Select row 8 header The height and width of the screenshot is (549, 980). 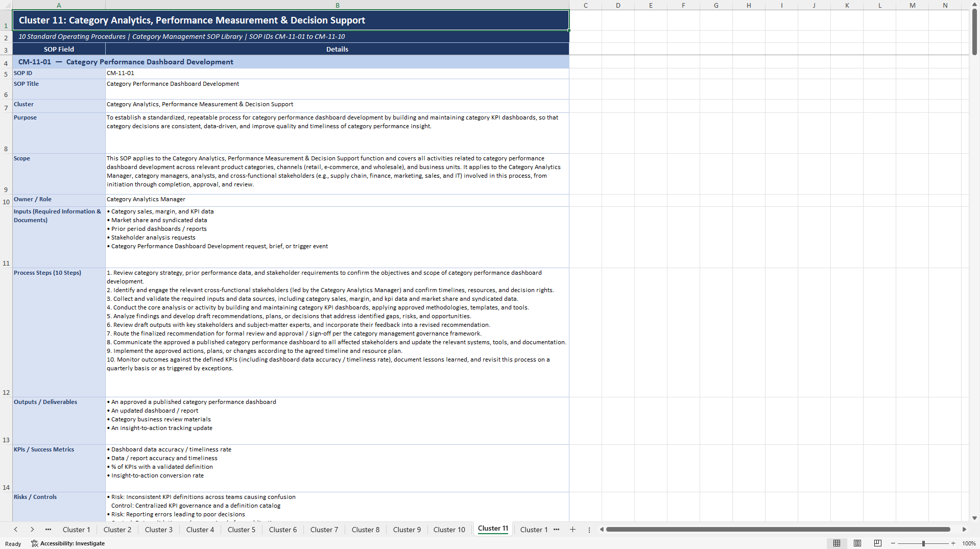(6, 133)
